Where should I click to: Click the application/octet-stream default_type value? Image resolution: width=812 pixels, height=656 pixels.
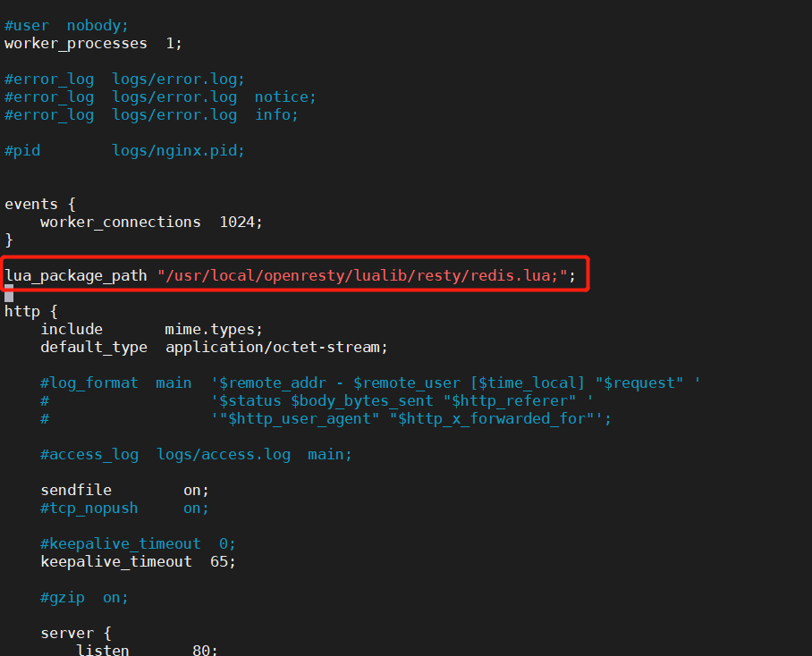tap(276, 347)
